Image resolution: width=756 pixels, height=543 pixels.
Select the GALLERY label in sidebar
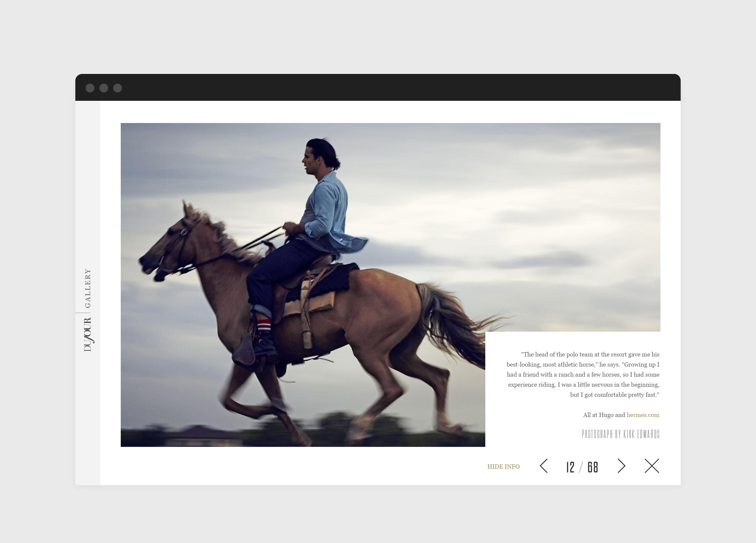(88, 288)
